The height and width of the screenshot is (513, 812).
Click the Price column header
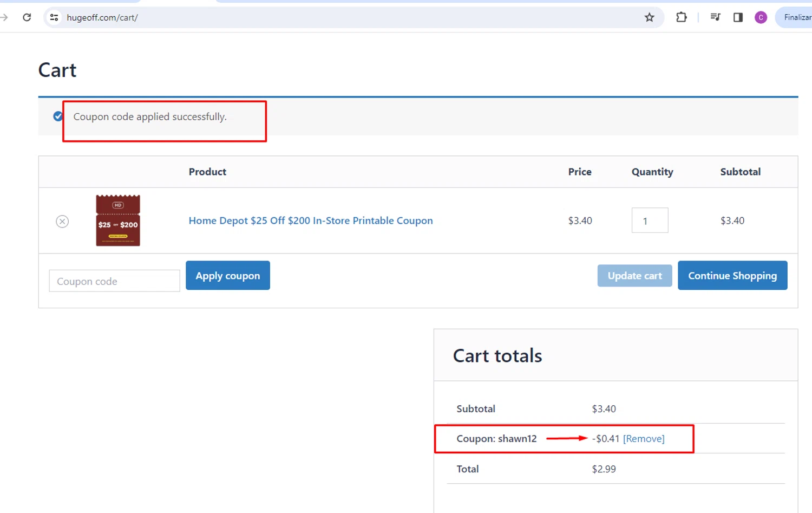click(x=580, y=172)
